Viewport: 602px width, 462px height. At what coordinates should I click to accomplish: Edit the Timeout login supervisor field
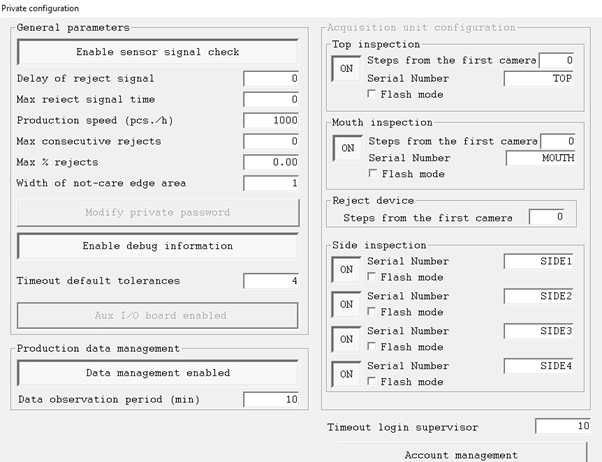563,427
